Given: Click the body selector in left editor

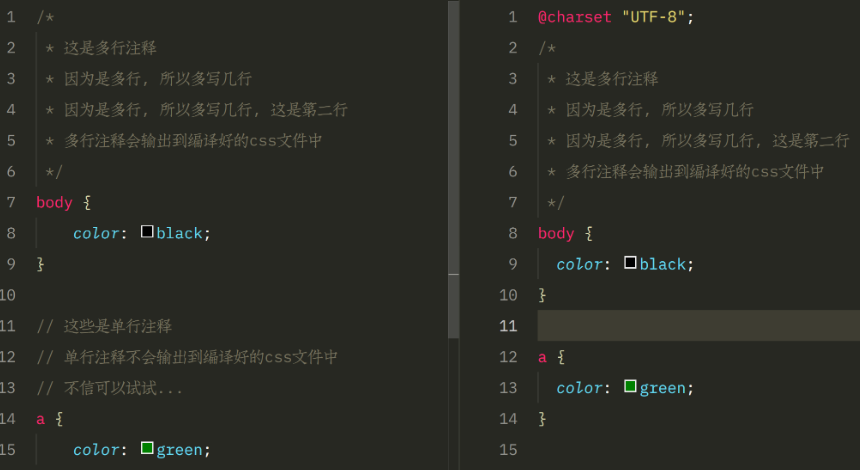Looking at the screenshot, I should pyautogui.click(x=54, y=202).
